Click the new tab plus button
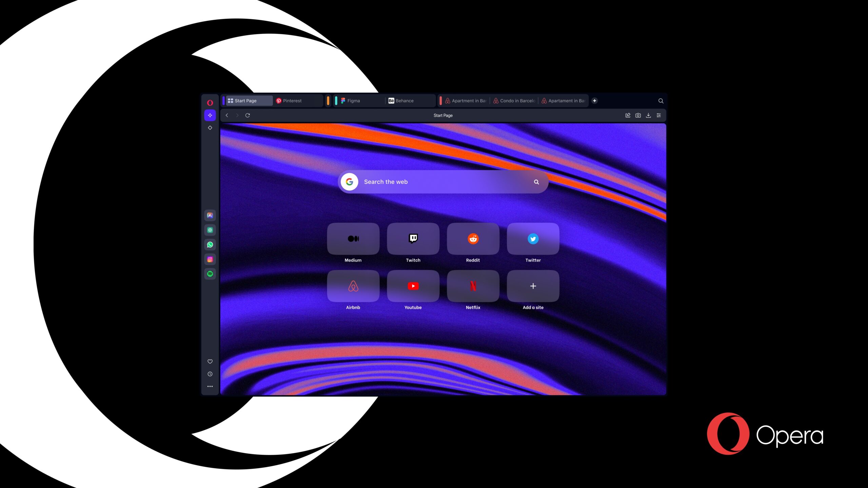This screenshot has width=868, height=488. coord(594,100)
